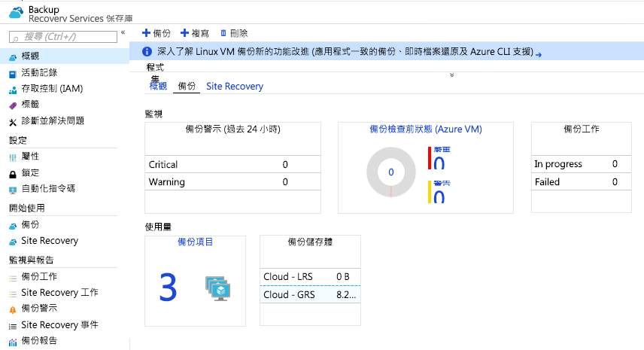Click the In progress backup jobs row
Viewport: 644px width, 350px height.
tap(581, 164)
